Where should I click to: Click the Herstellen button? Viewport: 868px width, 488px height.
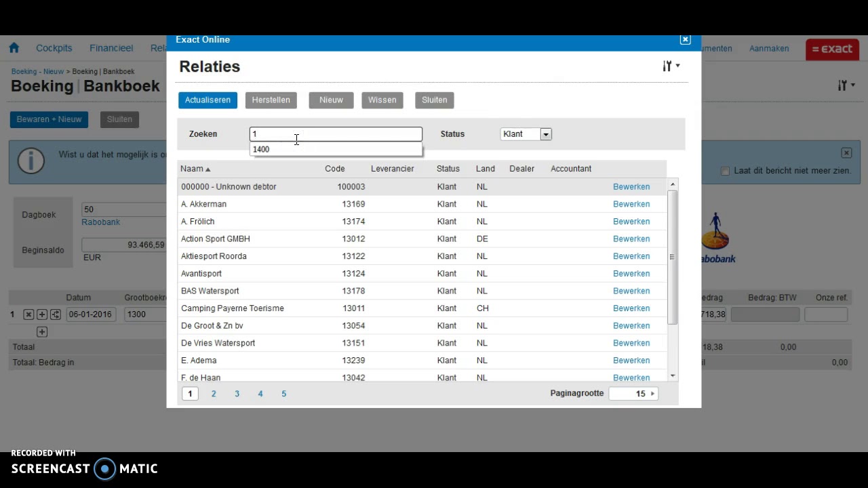point(271,100)
